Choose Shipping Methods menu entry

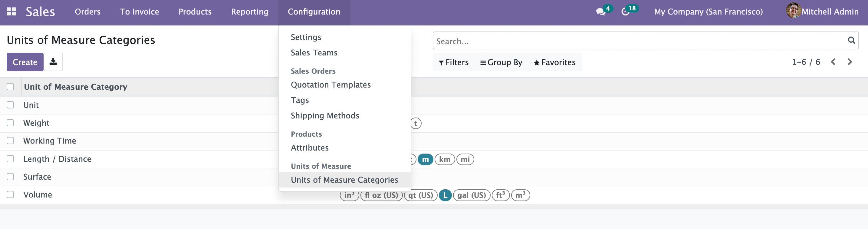(x=325, y=116)
